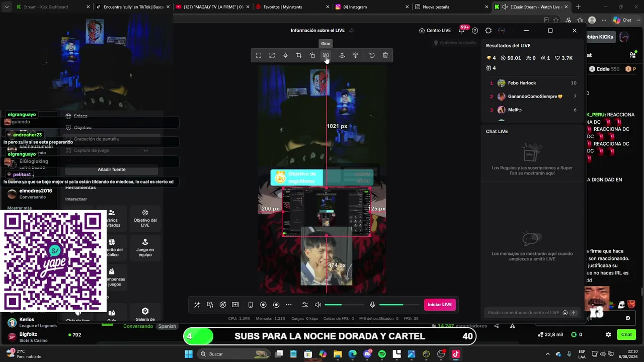Open the audio mixer settings sliders icon

(305, 305)
